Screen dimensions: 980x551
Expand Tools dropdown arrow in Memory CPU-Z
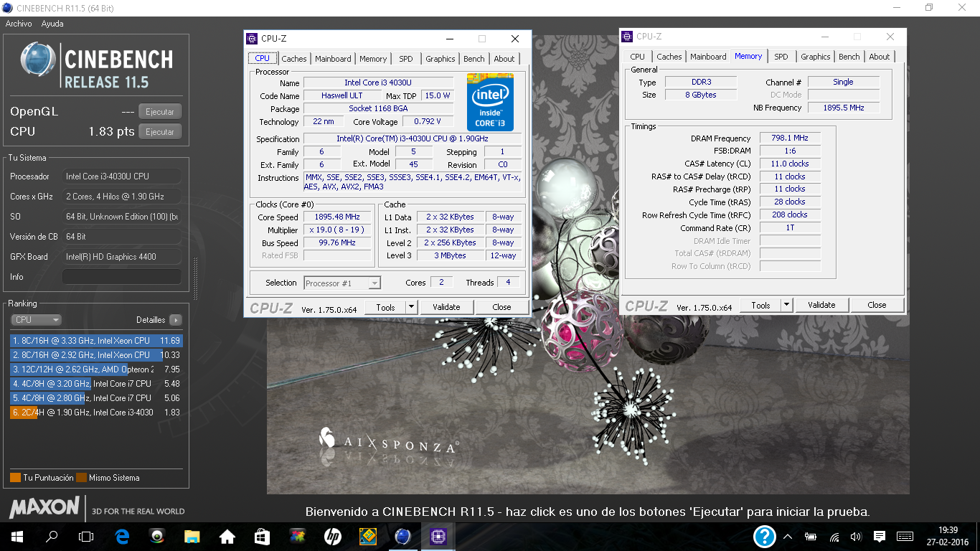coord(786,305)
